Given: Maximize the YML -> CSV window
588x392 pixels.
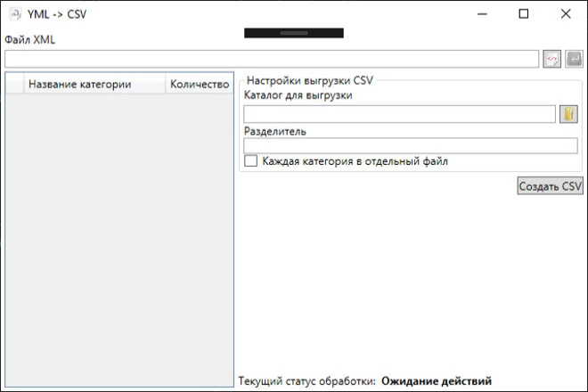Looking at the screenshot, I should coord(524,14).
